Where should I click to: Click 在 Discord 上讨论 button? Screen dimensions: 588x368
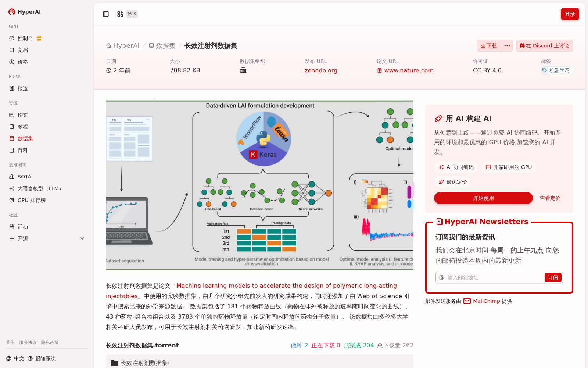point(544,46)
